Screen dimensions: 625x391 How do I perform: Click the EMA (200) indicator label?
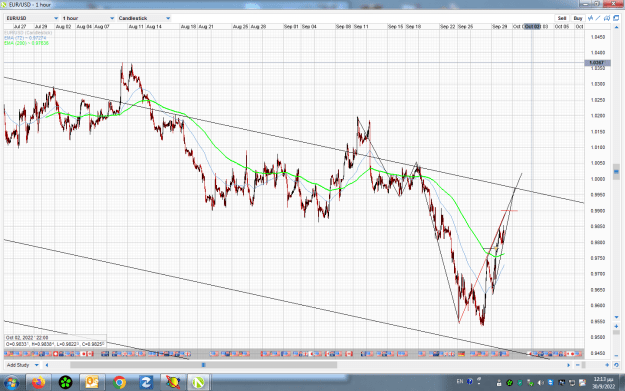(x=27, y=43)
